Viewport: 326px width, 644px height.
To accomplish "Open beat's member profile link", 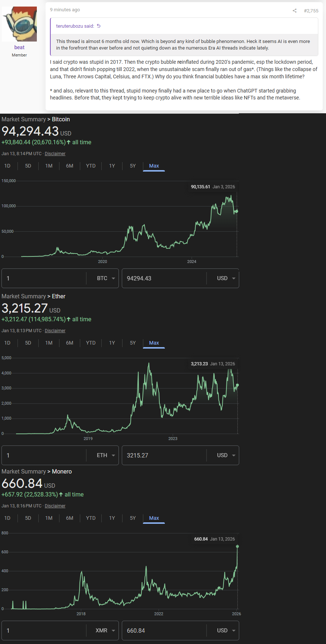I will click(x=19, y=47).
